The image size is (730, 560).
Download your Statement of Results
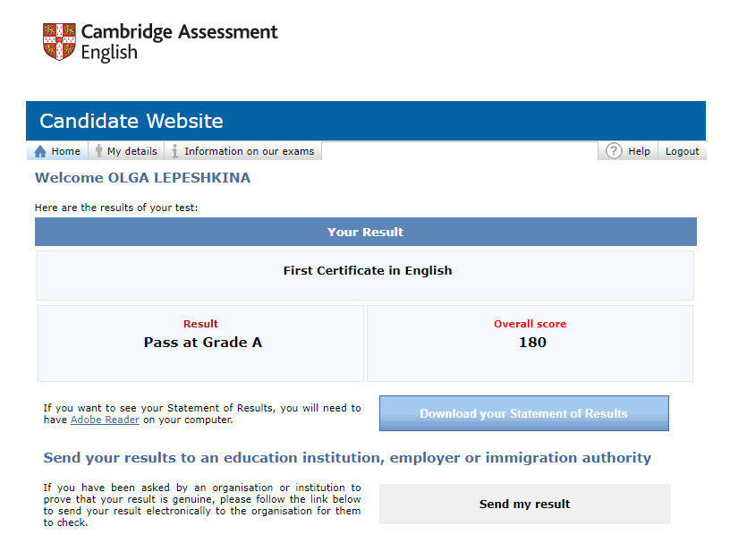[x=523, y=413]
